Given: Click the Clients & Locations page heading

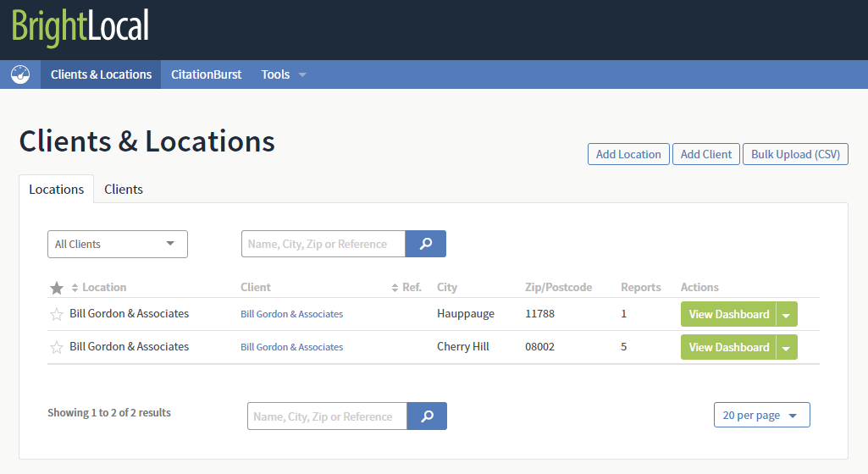Looking at the screenshot, I should 147,141.
